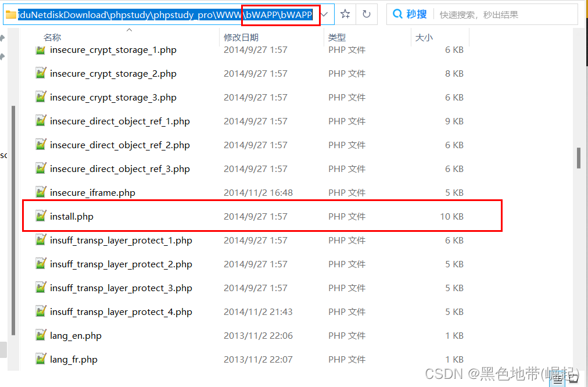
Task: Click icon of insecure_direct_object_ref_2.php
Action: [x=41, y=144]
